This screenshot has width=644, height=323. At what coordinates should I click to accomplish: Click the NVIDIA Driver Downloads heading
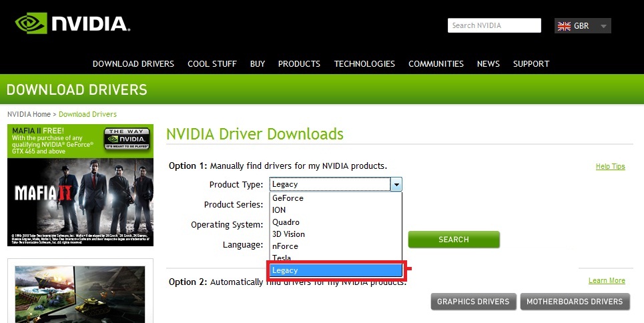coord(255,134)
